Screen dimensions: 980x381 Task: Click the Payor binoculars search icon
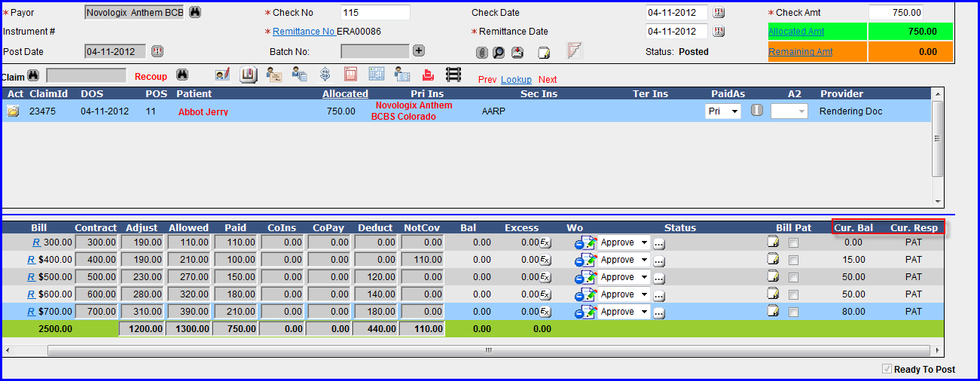pos(195,13)
